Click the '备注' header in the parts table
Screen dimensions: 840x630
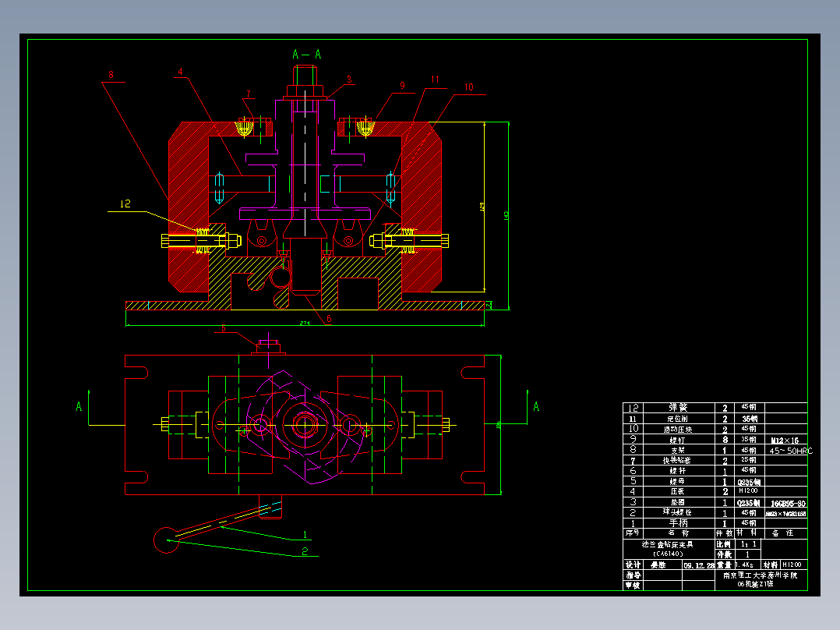[x=783, y=533]
